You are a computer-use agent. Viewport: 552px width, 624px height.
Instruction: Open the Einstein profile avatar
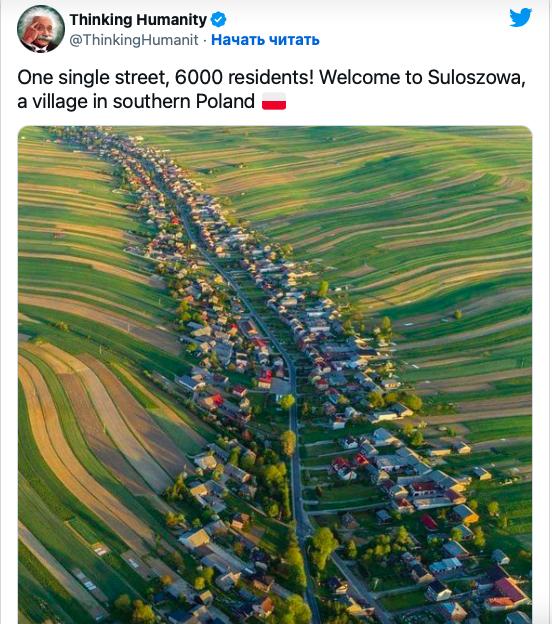41,29
